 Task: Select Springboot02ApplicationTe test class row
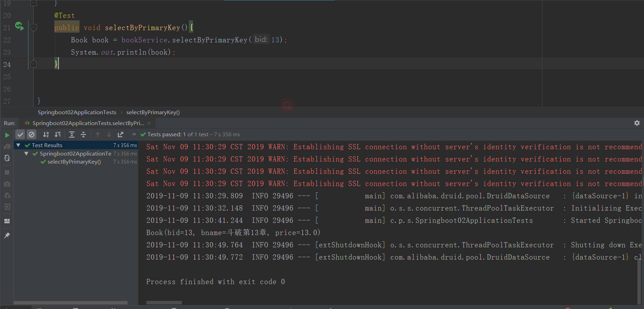point(76,153)
